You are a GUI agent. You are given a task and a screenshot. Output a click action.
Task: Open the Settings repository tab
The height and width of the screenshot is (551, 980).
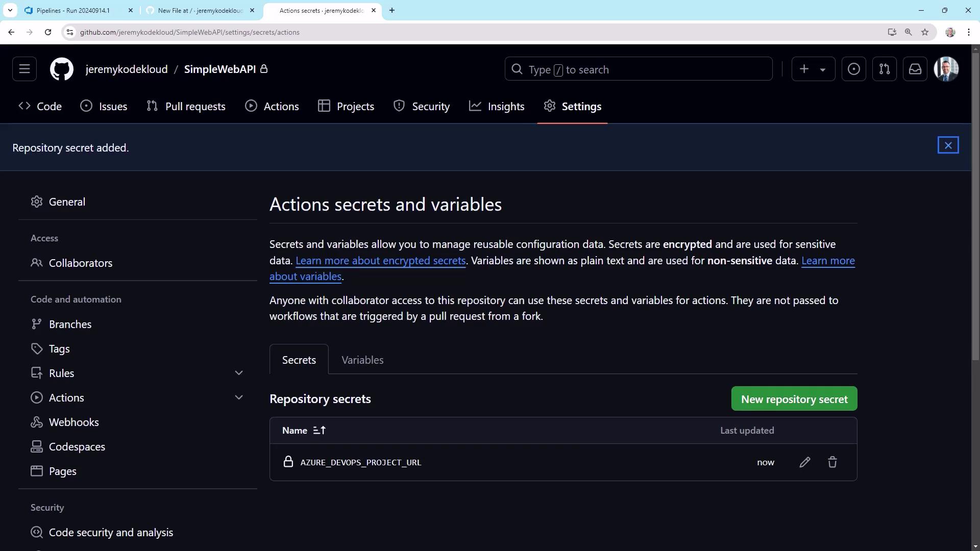tap(572, 106)
